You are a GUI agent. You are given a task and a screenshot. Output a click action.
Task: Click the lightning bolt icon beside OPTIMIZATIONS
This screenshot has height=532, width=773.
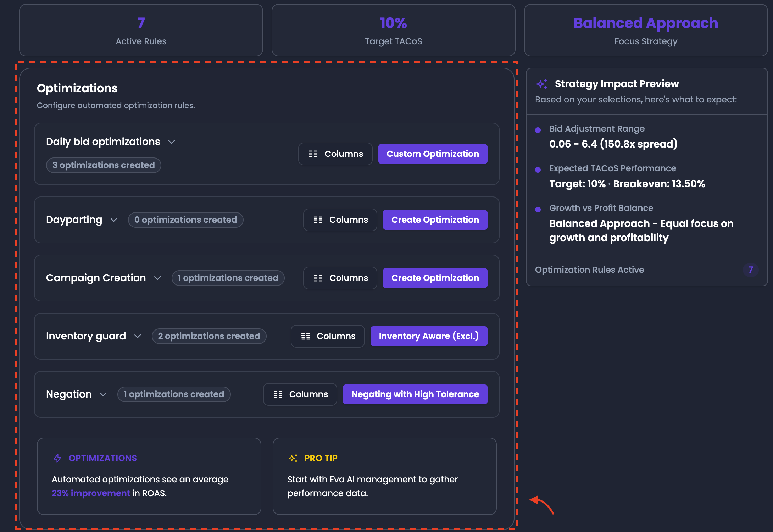tap(57, 458)
